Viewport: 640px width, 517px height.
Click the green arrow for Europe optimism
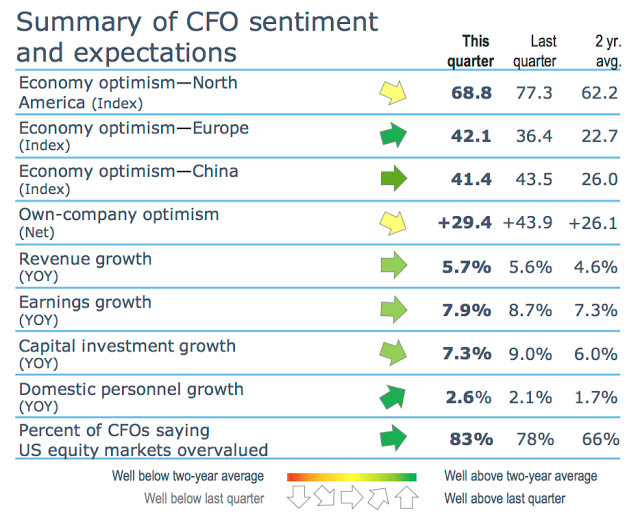(395, 136)
